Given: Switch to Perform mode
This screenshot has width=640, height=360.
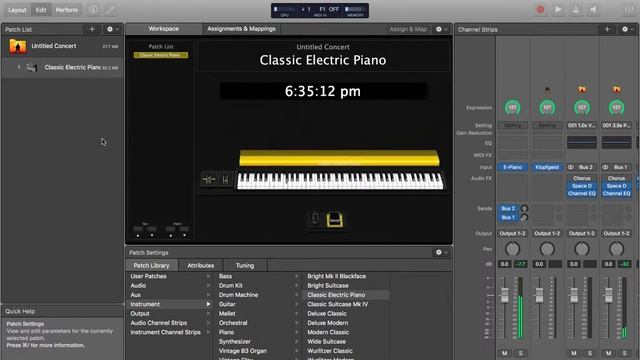Looking at the screenshot, I should [x=67, y=10].
